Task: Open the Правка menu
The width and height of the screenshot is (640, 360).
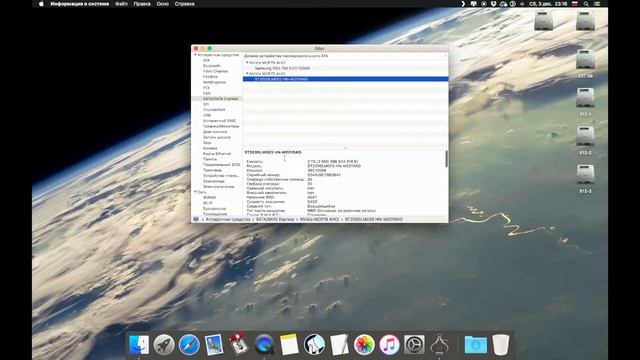Action: [x=142, y=4]
